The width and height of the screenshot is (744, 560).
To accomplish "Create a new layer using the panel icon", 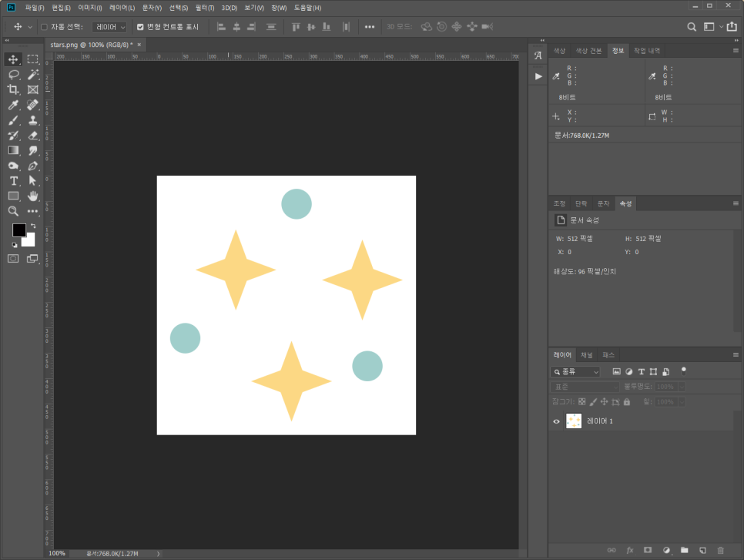I will click(x=702, y=550).
